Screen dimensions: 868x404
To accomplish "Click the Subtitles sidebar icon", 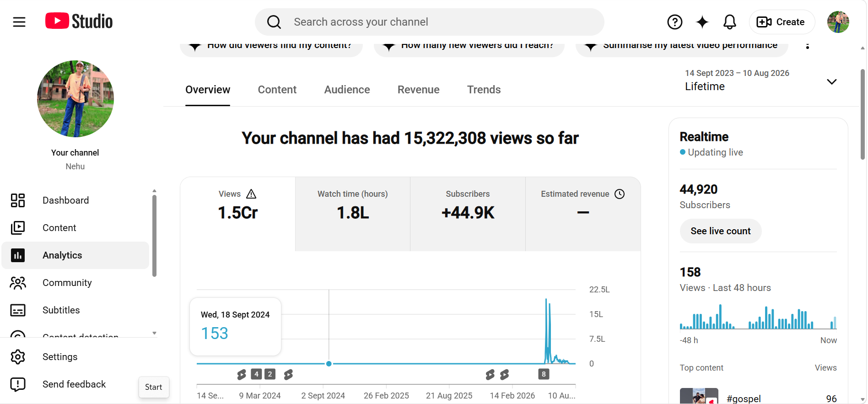I will (18, 310).
